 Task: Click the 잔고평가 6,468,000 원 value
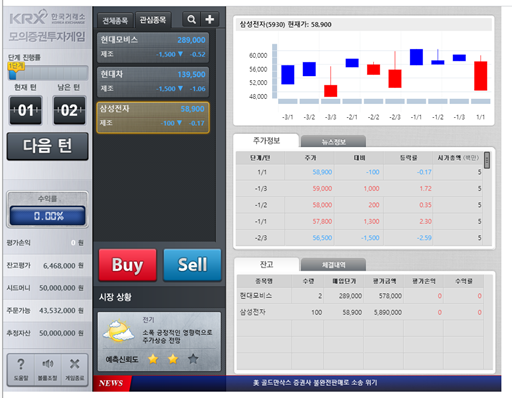coord(63,266)
